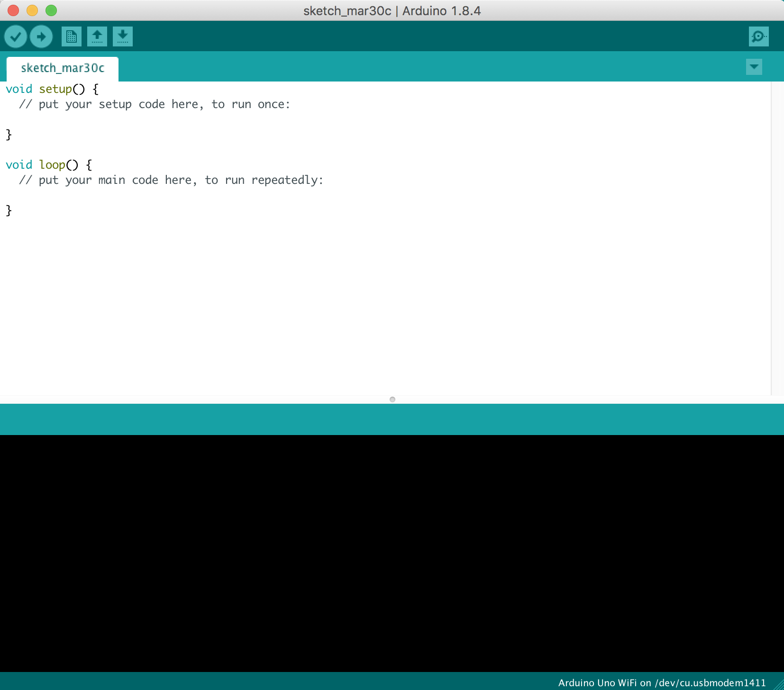Click the Verify checkmark button

coord(16,36)
